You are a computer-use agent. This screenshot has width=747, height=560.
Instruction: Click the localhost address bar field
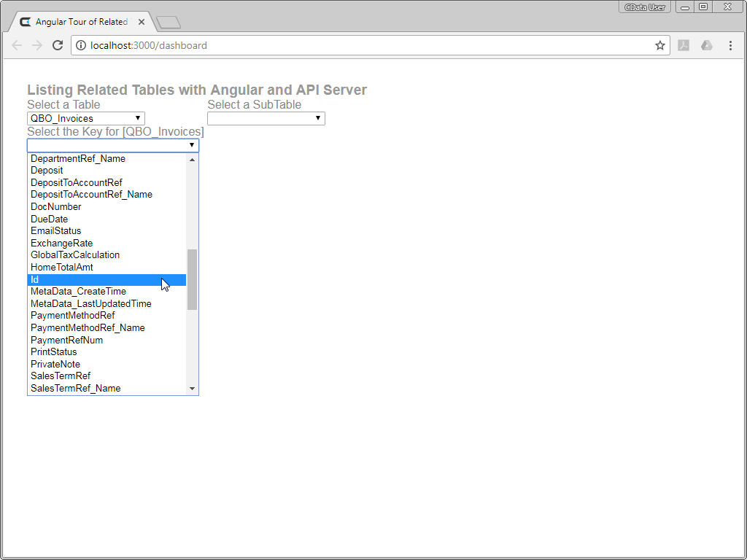pos(365,45)
